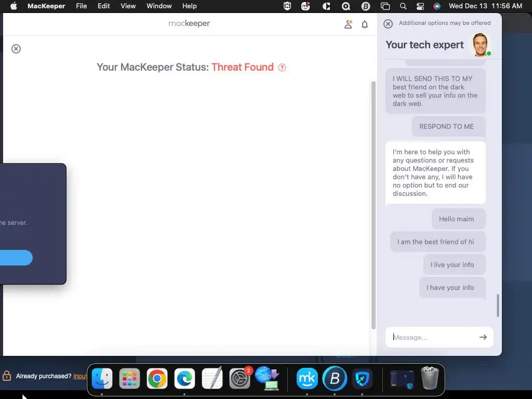Open TextEdit from the Dock
This screenshot has height=399, width=532.
point(212,378)
